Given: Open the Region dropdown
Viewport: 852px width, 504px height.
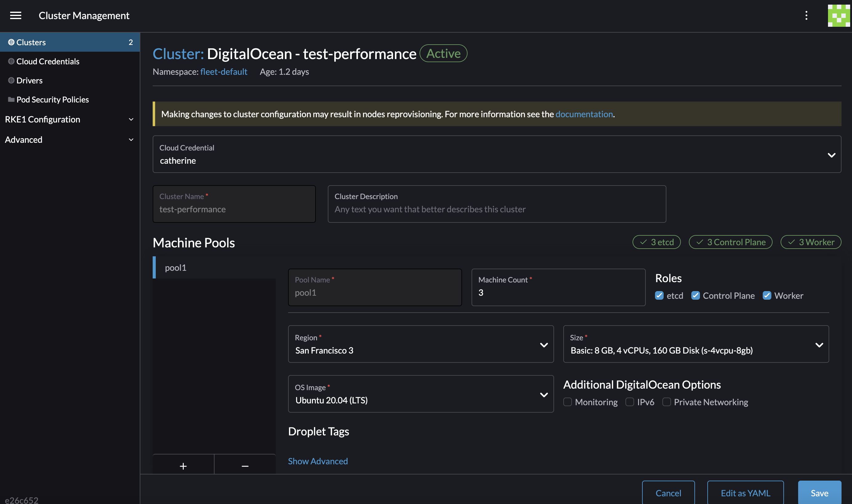Looking at the screenshot, I should pos(420,344).
